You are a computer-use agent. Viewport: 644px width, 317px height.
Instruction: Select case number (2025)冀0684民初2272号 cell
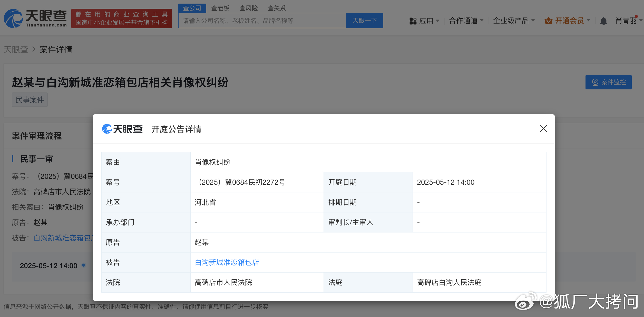coord(257,182)
